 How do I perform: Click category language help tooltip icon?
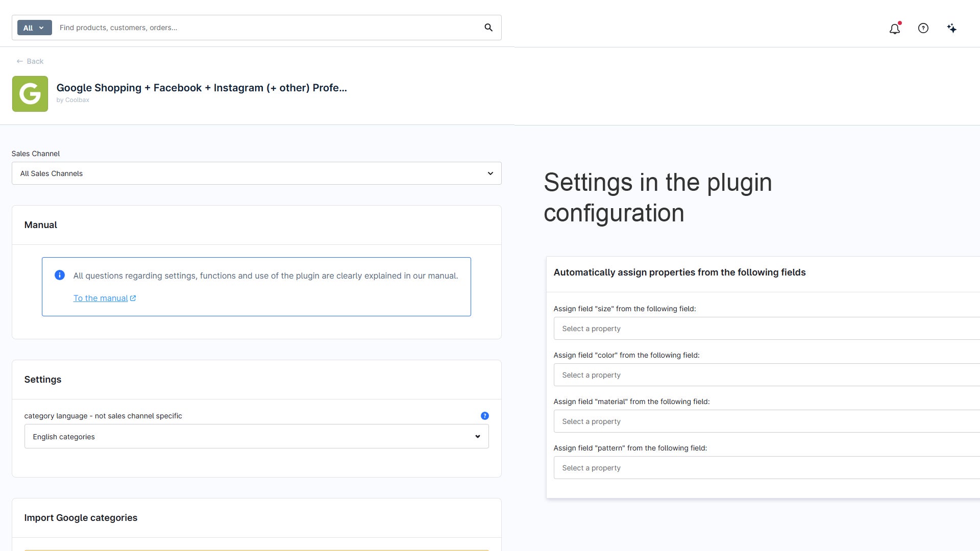485,416
